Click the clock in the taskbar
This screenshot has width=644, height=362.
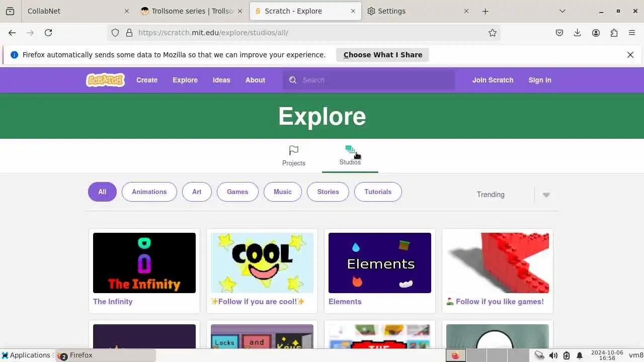607,355
